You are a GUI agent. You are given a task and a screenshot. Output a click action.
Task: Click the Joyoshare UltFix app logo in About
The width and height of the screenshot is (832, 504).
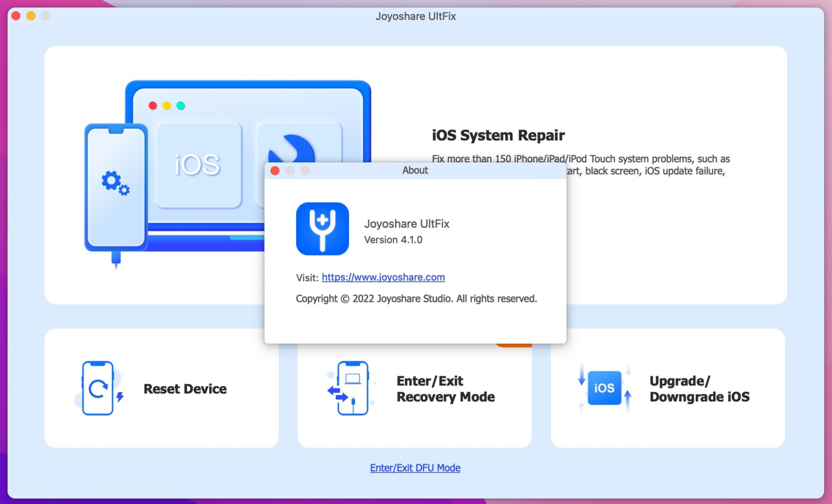[x=322, y=229]
